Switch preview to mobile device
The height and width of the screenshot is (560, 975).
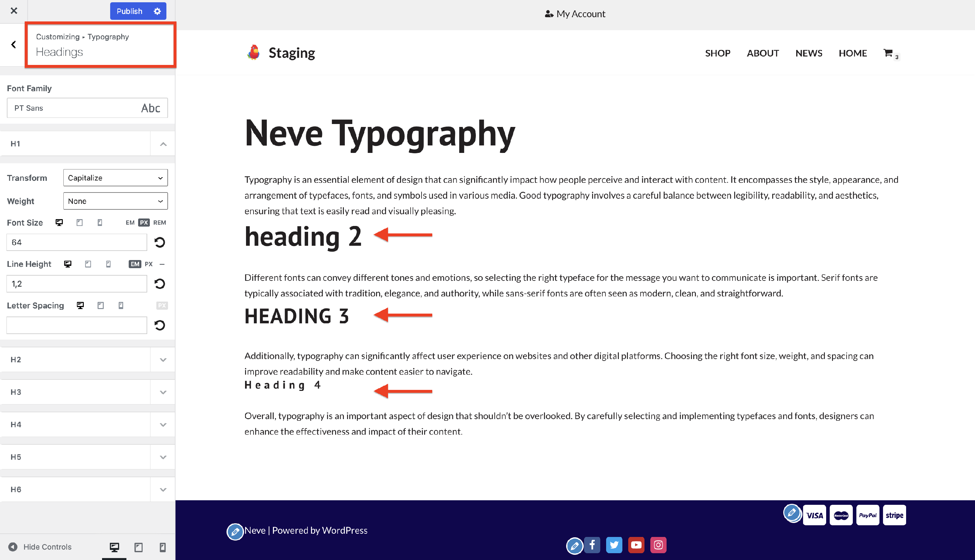[162, 547]
